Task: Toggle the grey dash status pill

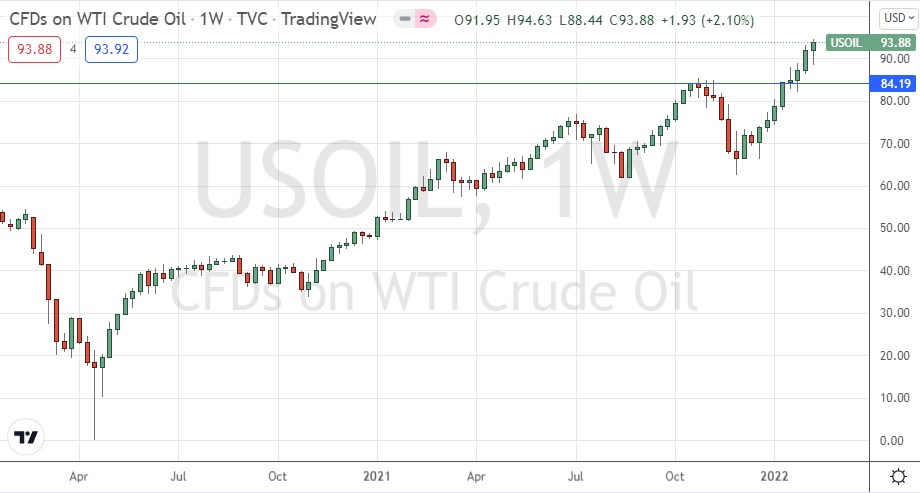Action: pyautogui.click(x=406, y=19)
